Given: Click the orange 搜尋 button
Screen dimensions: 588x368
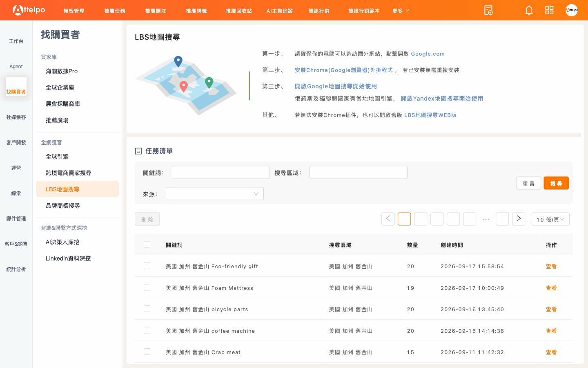Looking at the screenshot, I should 556,183.
